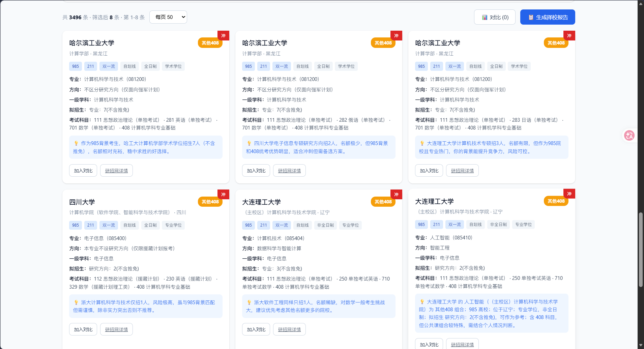644x349 pixels.
Task: Click lightbulb icon in 大连理工 计算机技术 advice
Action: click(249, 302)
